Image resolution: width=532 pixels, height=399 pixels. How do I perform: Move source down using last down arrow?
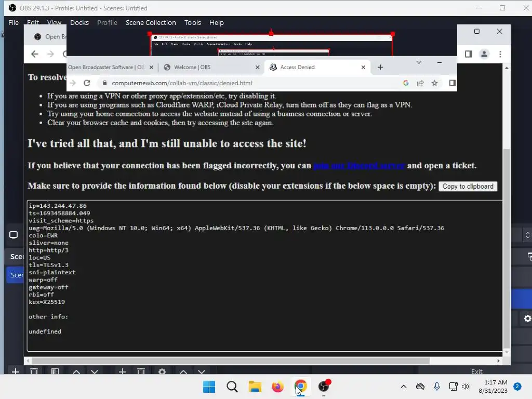[x=202, y=372]
